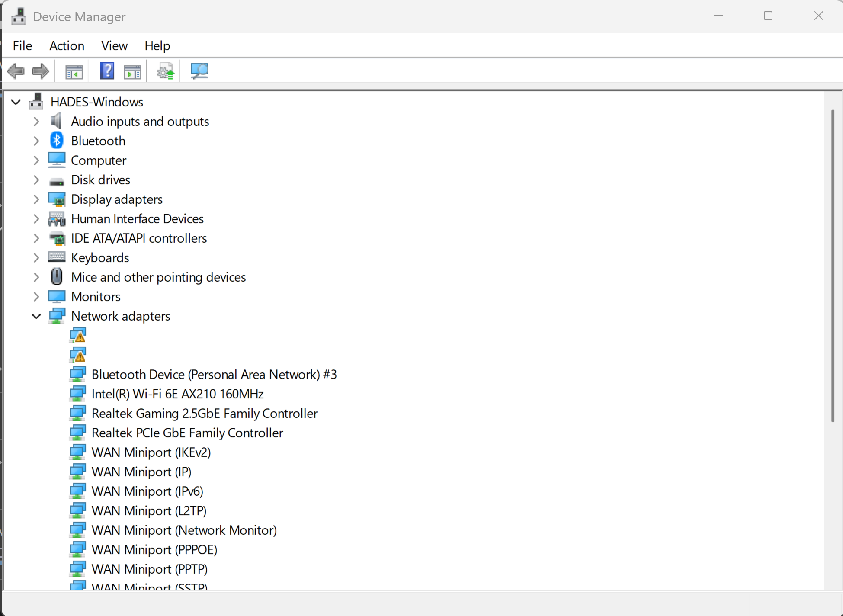Screen dimensions: 843x616
Task: Collapse the HADES-Windows root node
Action: [x=16, y=102]
